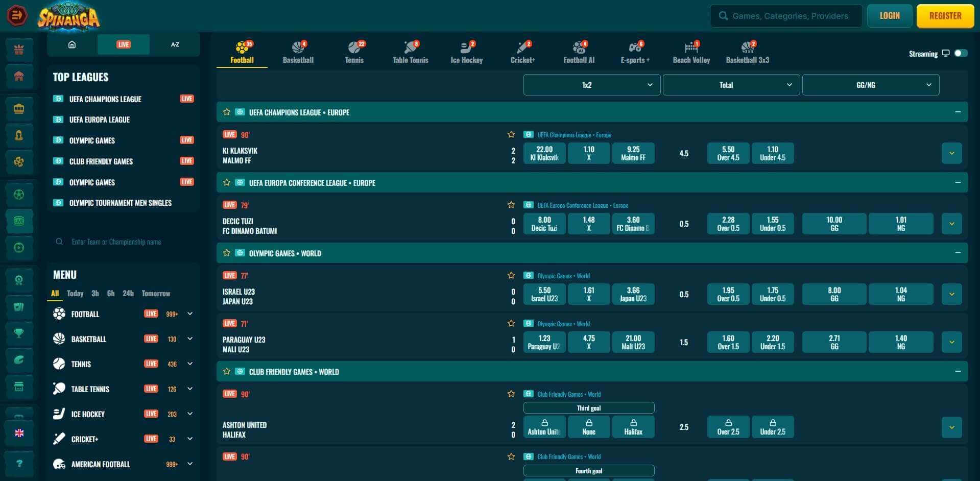Favorite the Paraguay U23 vs Mali U23 match
This screenshot has width=980, height=481.
[x=511, y=323]
